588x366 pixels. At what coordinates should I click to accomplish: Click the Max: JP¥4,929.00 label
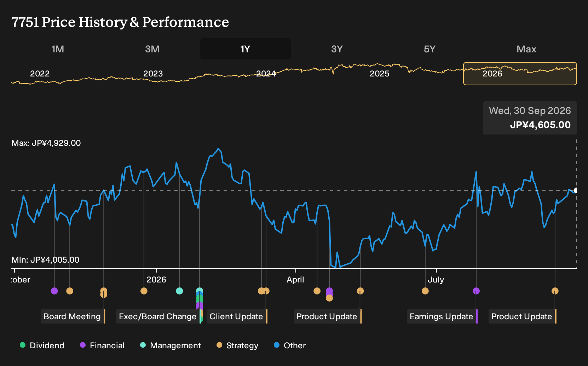point(46,143)
